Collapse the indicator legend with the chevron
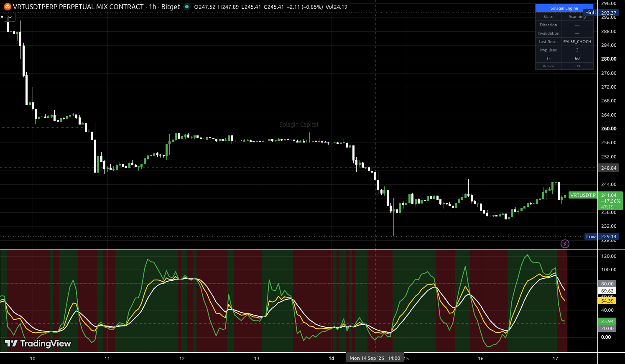625x364 pixels. point(10,18)
